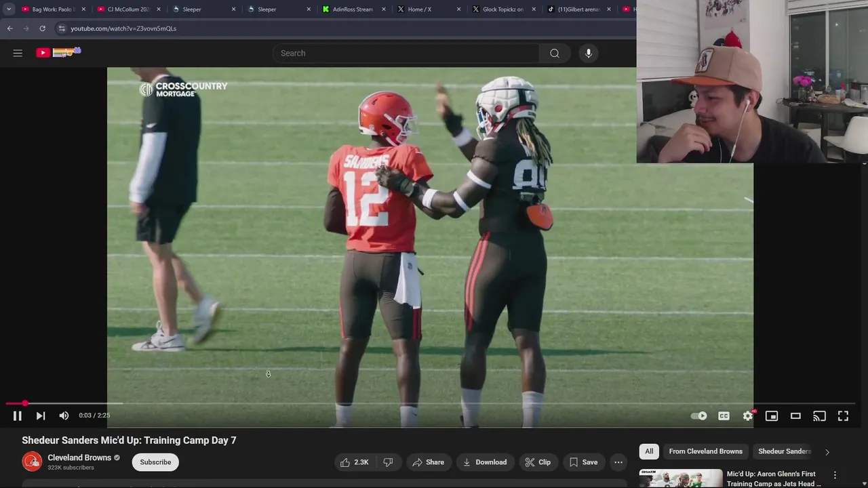Enter fullscreen mode
Image resolution: width=868 pixels, height=488 pixels.
pyautogui.click(x=843, y=416)
